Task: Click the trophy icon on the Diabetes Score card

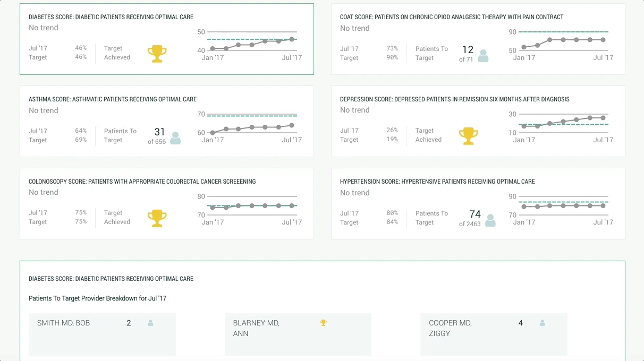Action: point(157,53)
